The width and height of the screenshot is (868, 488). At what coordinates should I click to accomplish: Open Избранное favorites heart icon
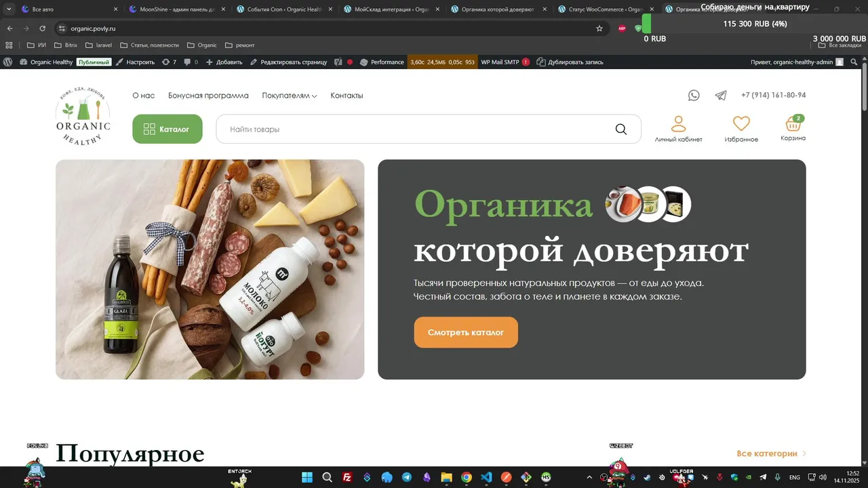click(x=741, y=129)
